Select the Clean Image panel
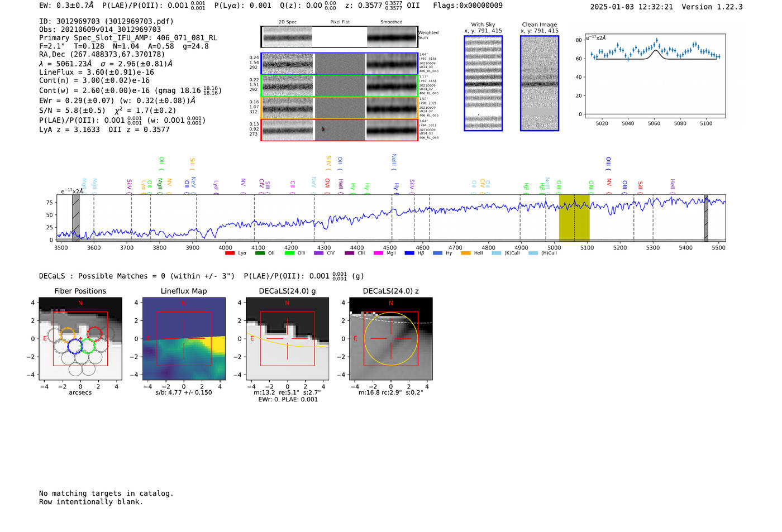This screenshot has height=532, width=782. point(540,83)
